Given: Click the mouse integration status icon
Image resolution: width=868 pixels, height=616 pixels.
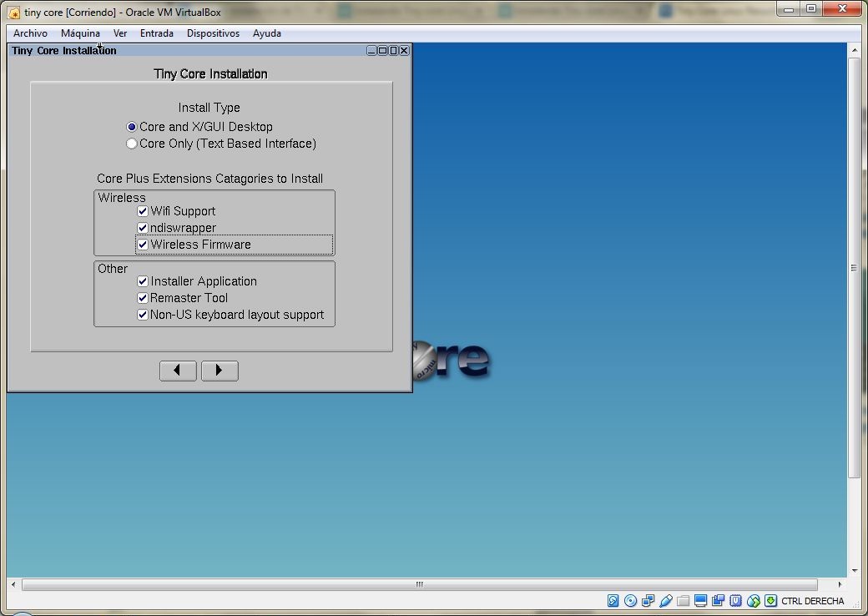Looking at the screenshot, I should pyautogui.click(x=753, y=601).
